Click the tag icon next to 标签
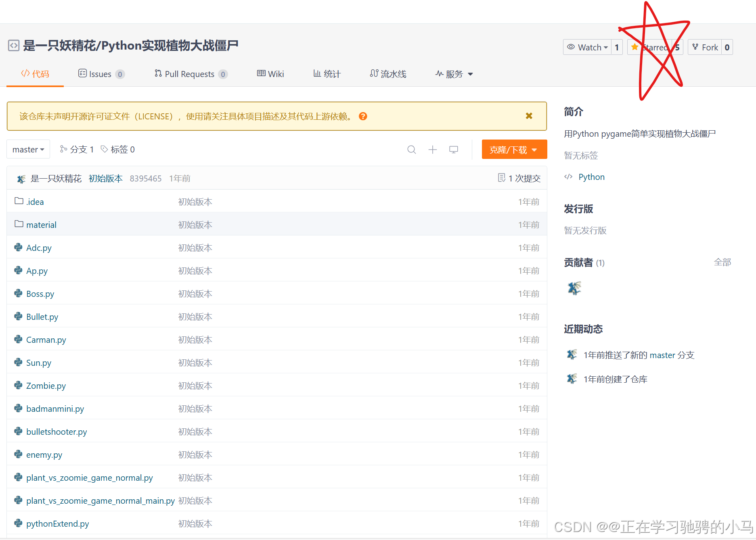Image resolution: width=756 pixels, height=540 pixels. pyautogui.click(x=104, y=149)
